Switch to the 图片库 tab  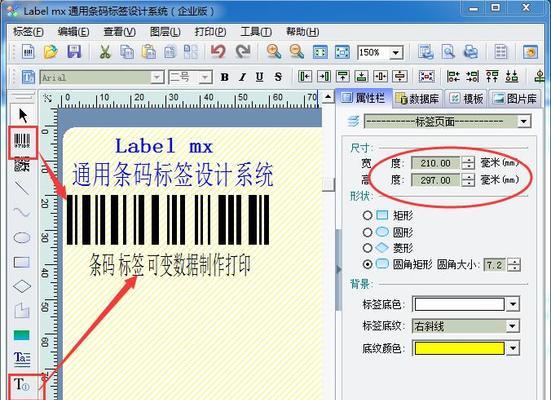coord(514,99)
